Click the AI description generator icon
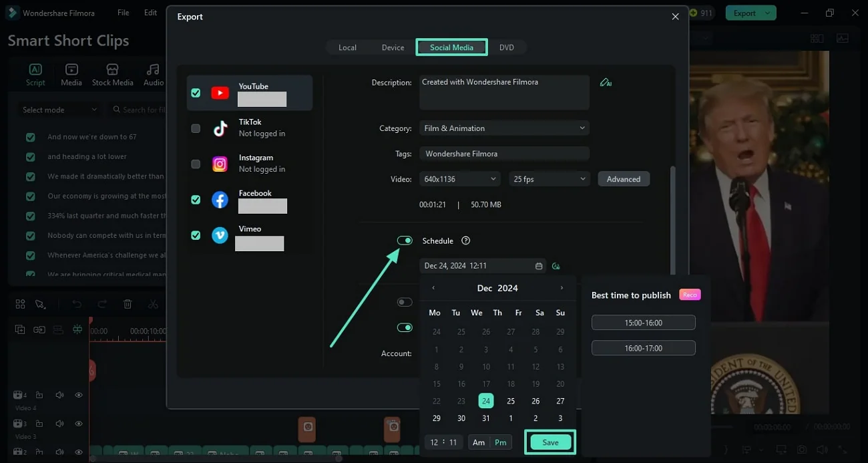 (606, 83)
